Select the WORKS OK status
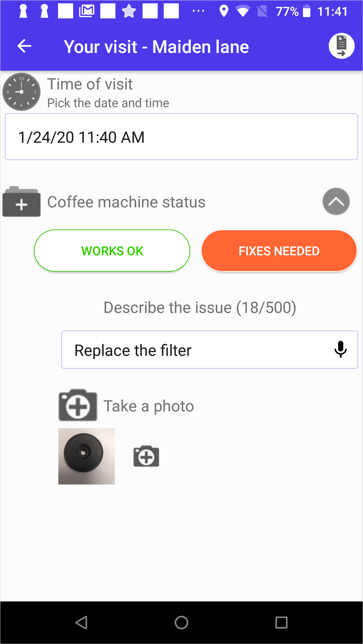The image size is (363, 644). coord(112,251)
